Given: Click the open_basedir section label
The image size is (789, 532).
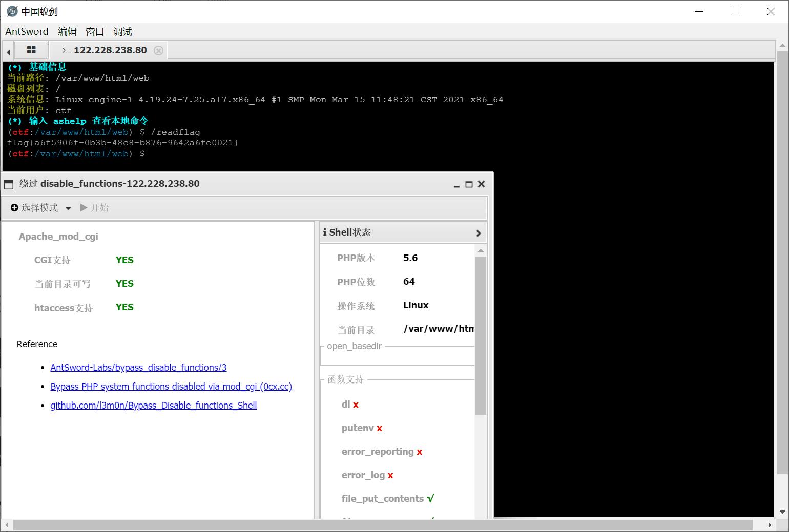Looking at the screenshot, I should click(x=355, y=346).
